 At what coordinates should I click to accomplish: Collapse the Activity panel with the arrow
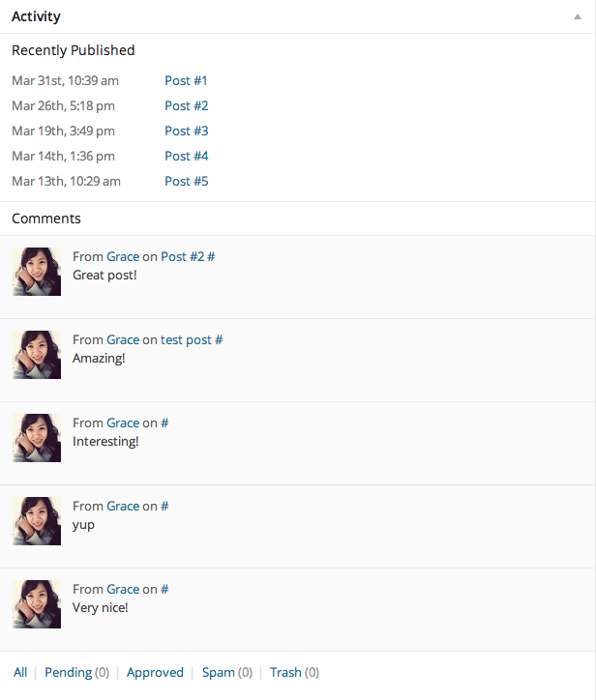pyautogui.click(x=578, y=17)
